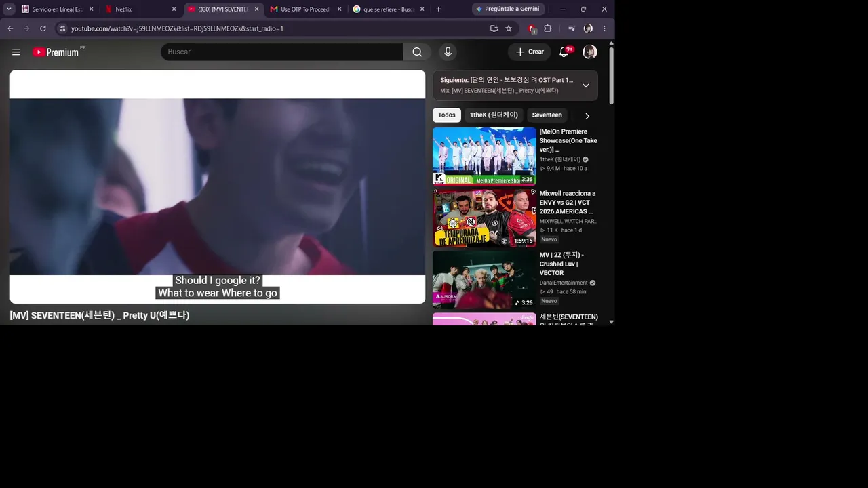Bookmark this page with the star
Image resolution: width=868 pixels, height=488 pixels.
pos(509,28)
